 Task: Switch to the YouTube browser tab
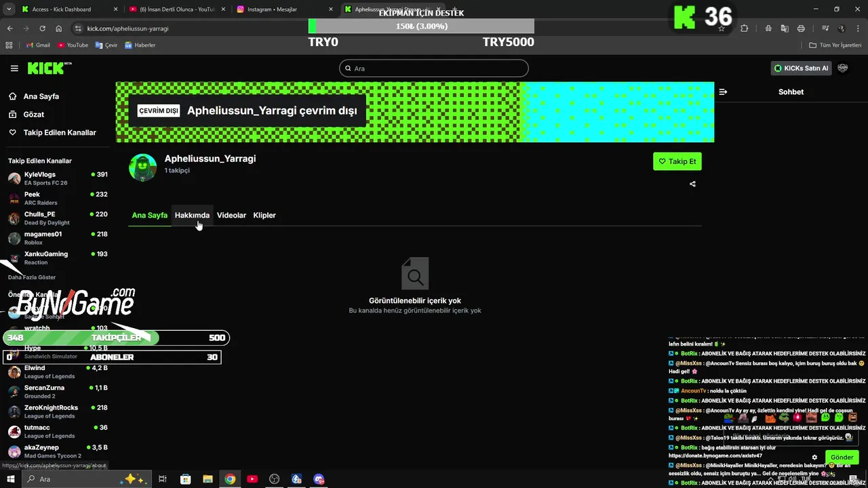coord(176,9)
